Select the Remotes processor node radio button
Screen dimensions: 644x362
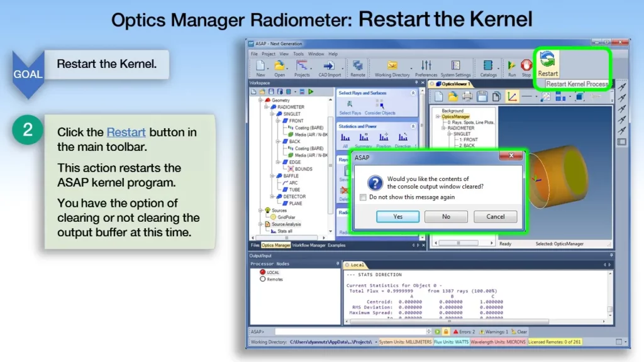[263, 279]
